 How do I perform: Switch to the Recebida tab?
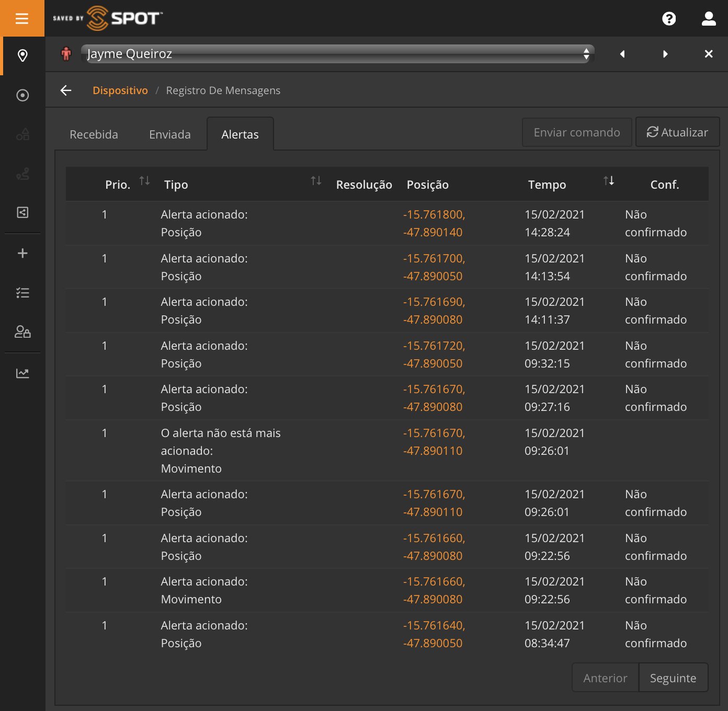coord(94,134)
